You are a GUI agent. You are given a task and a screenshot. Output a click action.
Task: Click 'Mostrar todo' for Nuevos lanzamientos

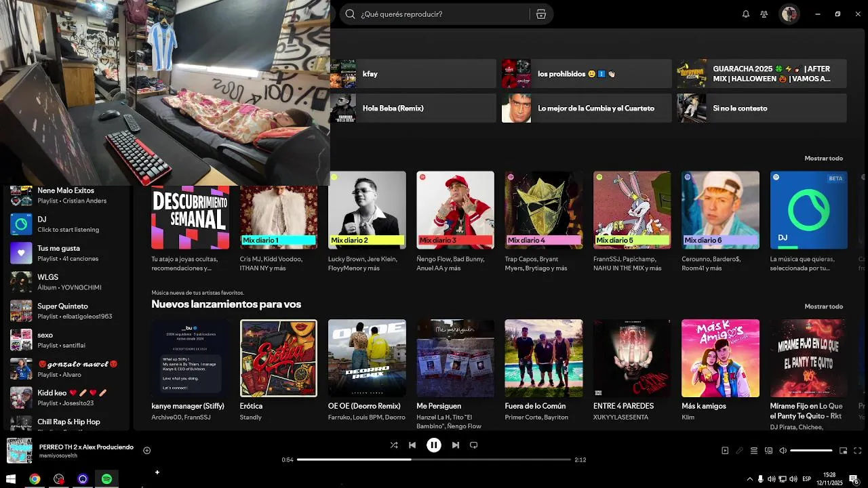[x=823, y=306]
